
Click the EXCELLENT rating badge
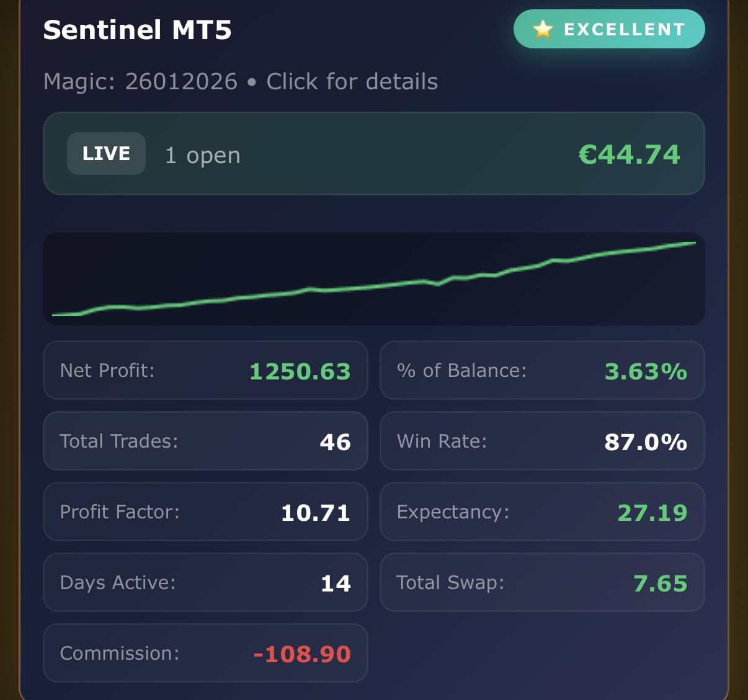609,29
